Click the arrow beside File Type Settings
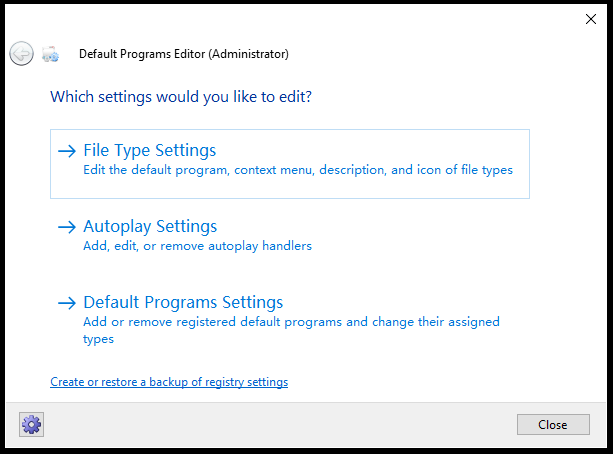This screenshot has width=613, height=454. point(67,151)
